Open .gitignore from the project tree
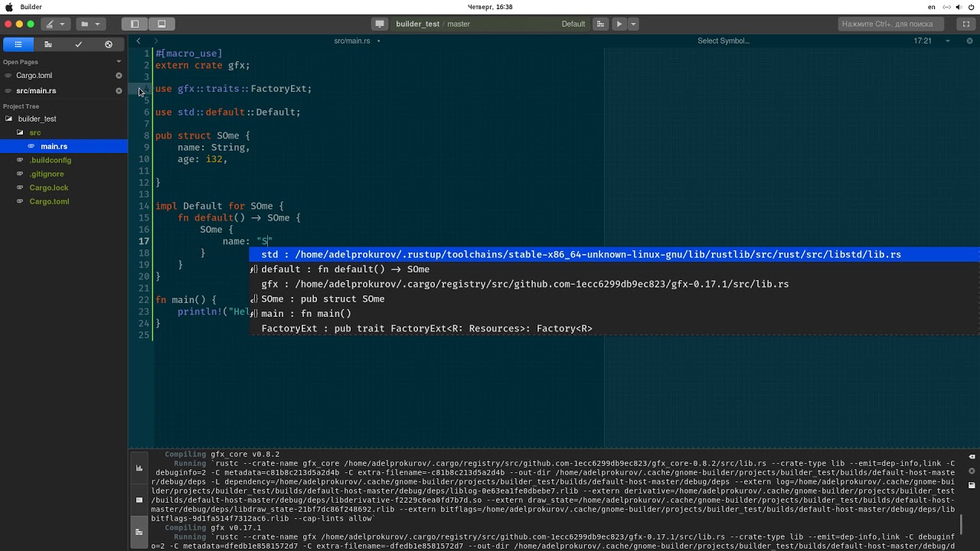 point(47,174)
